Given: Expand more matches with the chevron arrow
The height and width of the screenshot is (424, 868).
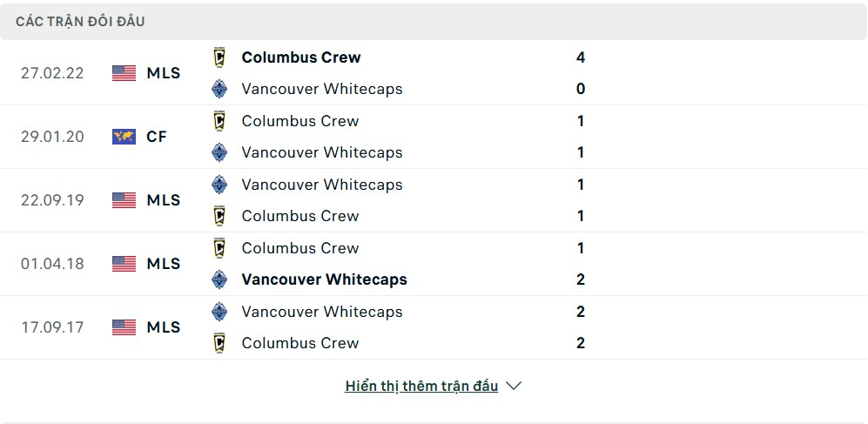Looking at the screenshot, I should click(x=514, y=386).
